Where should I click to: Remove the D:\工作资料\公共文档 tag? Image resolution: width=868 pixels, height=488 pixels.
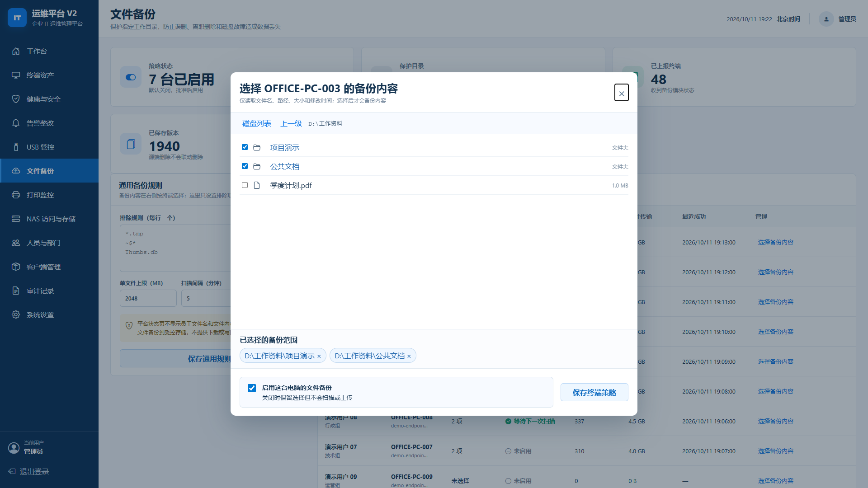[x=409, y=357]
